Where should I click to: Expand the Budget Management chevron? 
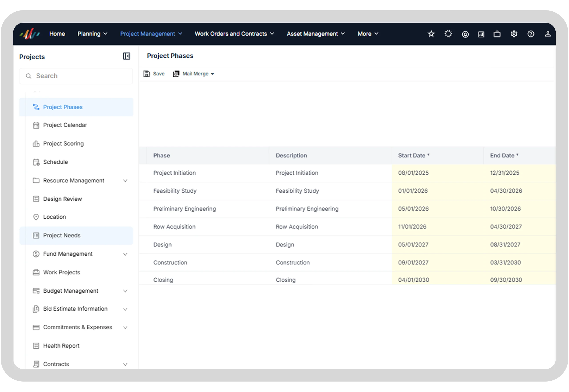coord(125,291)
